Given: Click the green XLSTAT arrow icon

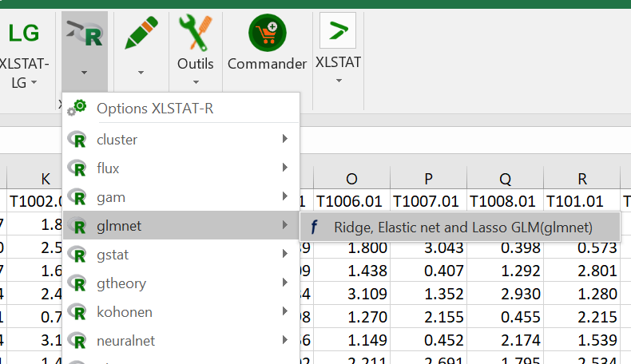Looking at the screenshot, I should 338,30.
